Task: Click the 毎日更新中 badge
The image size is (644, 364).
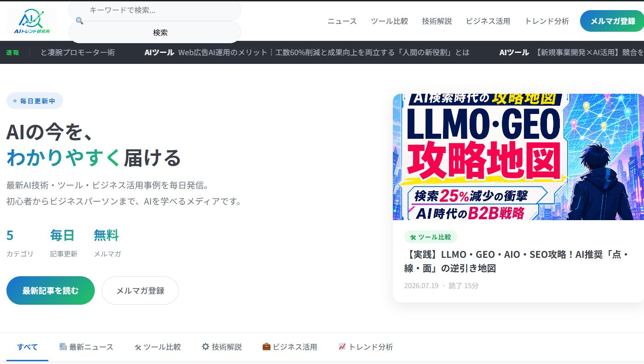Action: [34, 101]
